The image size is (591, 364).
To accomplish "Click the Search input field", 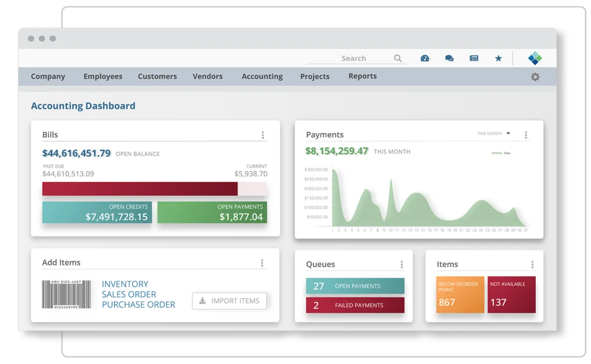I will click(355, 58).
